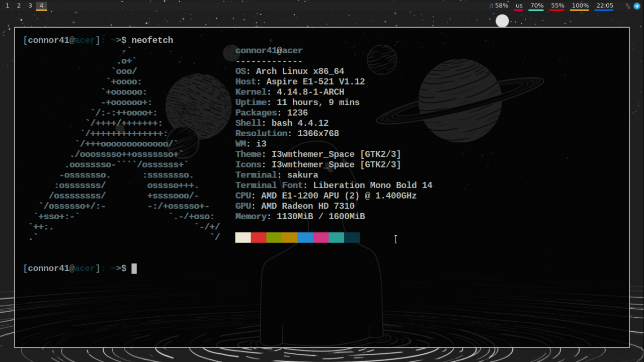The height and width of the screenshot is (362, 644).
Task: Click the 'Shell: bash 4.4.12' line
Action: [x=282, y=123]
